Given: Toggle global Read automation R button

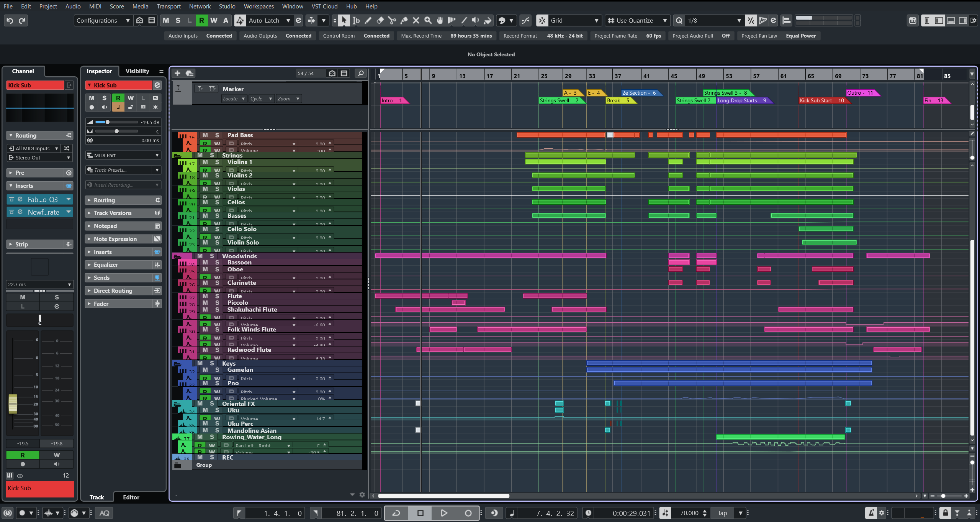Looking at the screenshot, I should [201, 21].
